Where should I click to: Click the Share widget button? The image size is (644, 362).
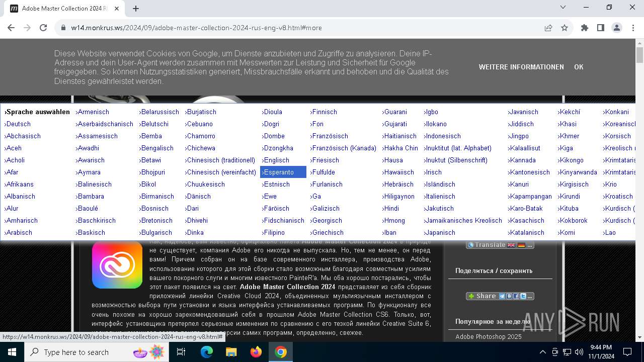500,296
